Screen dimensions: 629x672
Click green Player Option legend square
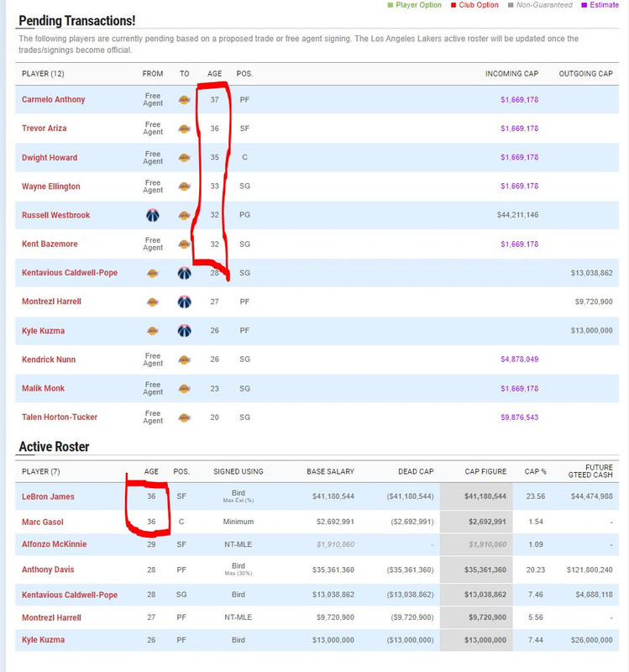(390, 5)
